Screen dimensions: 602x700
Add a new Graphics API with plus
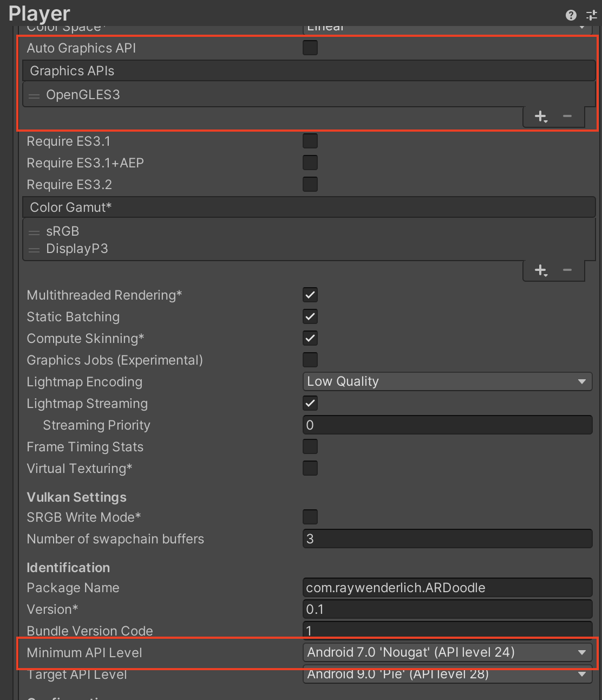(x=541, y=116)
